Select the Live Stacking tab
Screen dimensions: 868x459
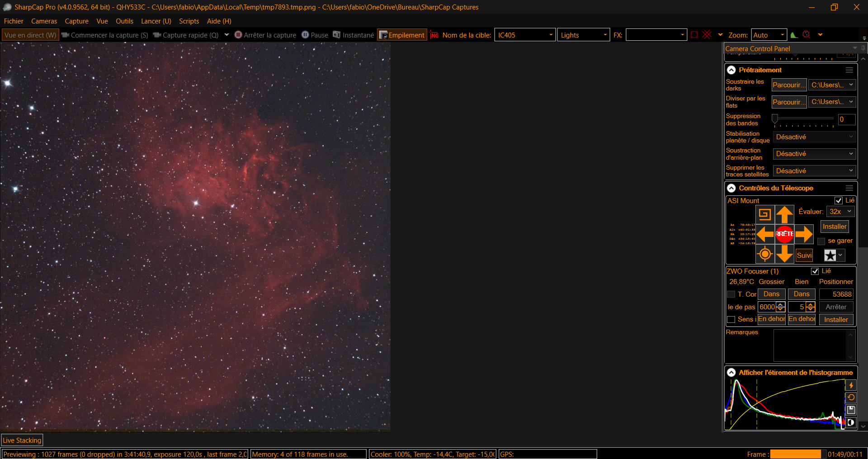tap(22, 440)
